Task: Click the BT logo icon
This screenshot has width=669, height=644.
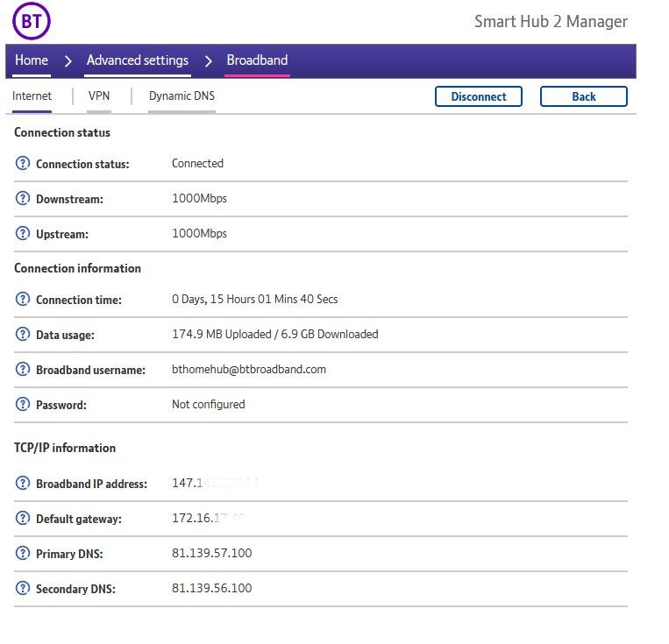Action: click(32, 21)
